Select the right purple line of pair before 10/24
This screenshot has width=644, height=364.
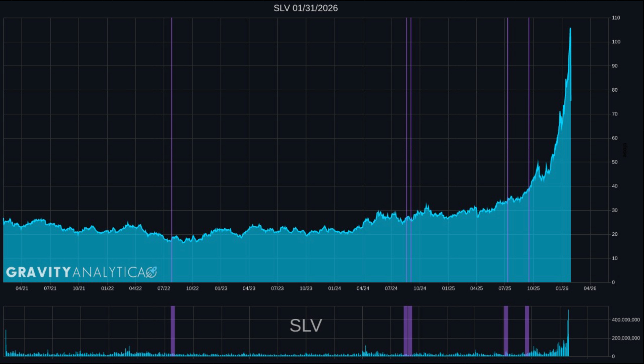[x=411, y=150]
